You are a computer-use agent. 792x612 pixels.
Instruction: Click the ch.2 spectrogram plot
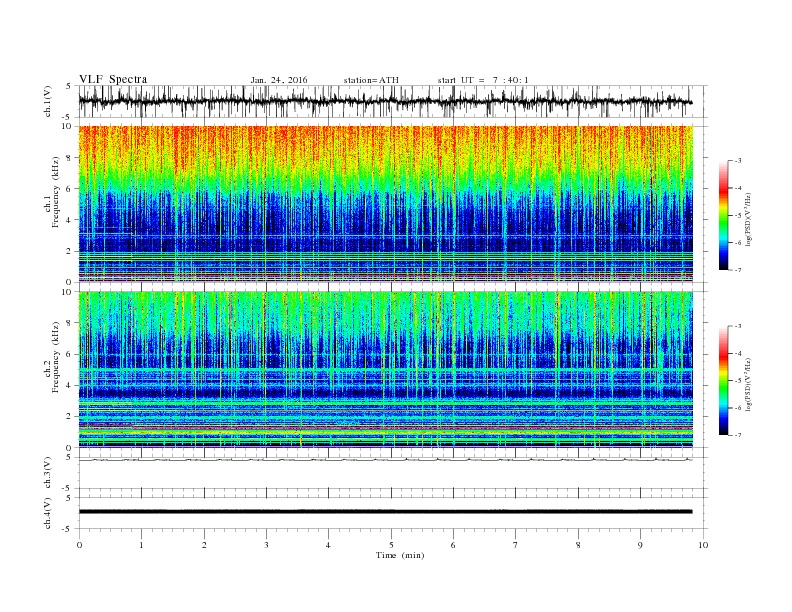tap(386, 370)
